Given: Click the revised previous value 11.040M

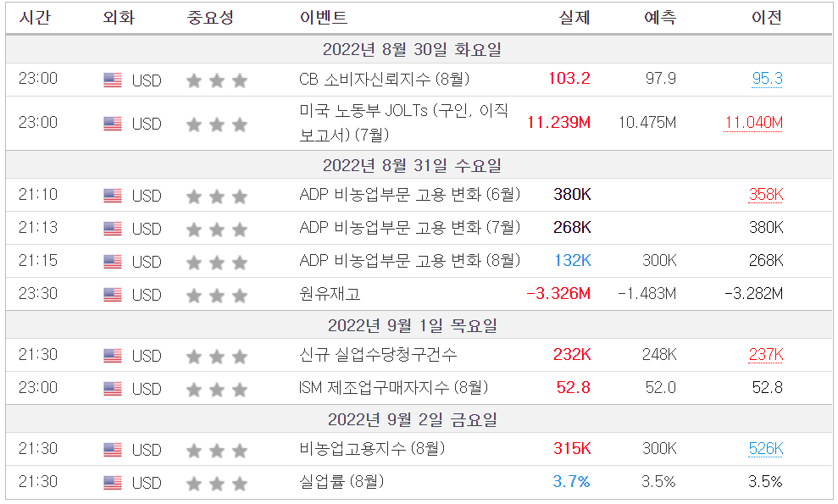Looking at the screenshot, I should (x=753, y=122).
